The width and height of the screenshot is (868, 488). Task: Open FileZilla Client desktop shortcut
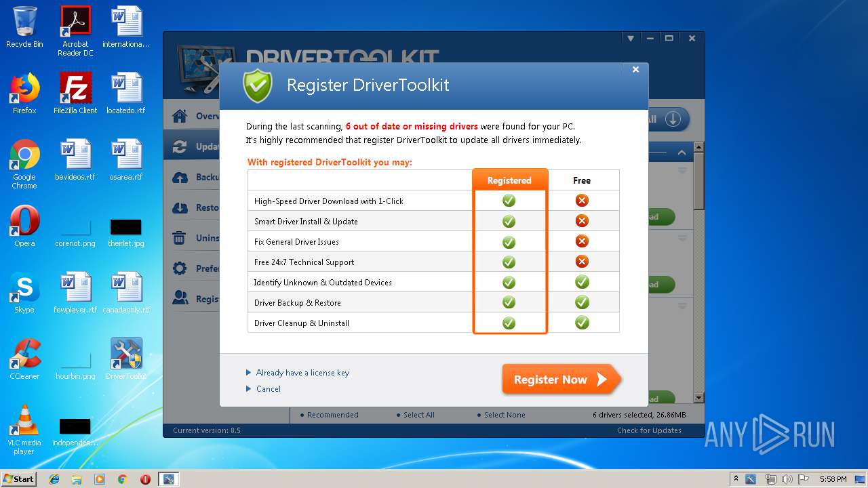tap(75, 94)
